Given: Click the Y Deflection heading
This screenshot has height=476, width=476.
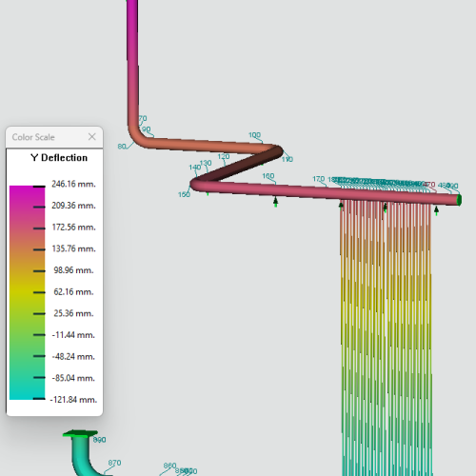Looking at the screenshot, I should point(59,158).
